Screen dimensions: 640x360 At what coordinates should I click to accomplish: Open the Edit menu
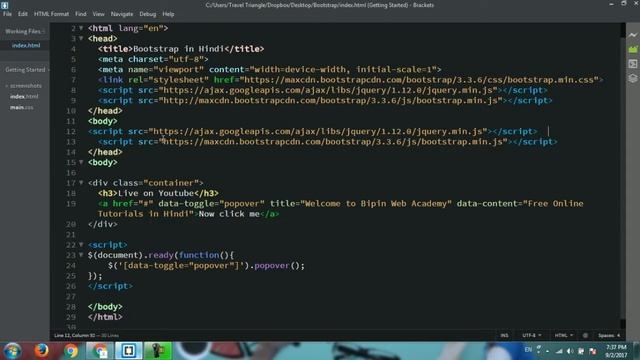pos(22,14)
